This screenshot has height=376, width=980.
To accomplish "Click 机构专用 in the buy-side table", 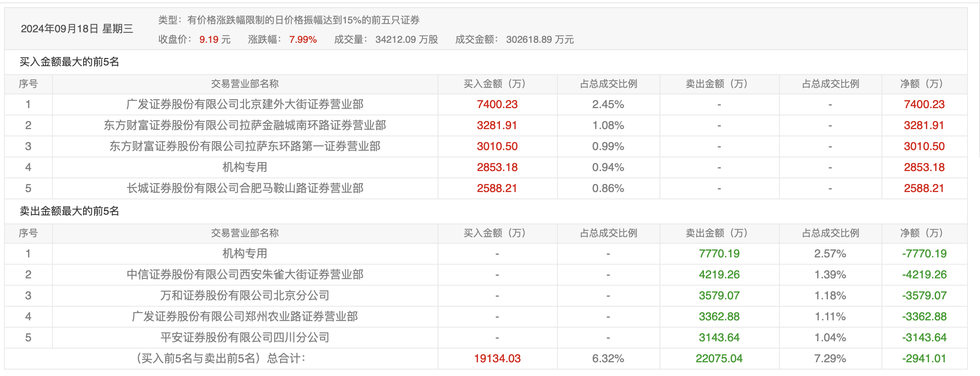I will click(x=245, y=167).
